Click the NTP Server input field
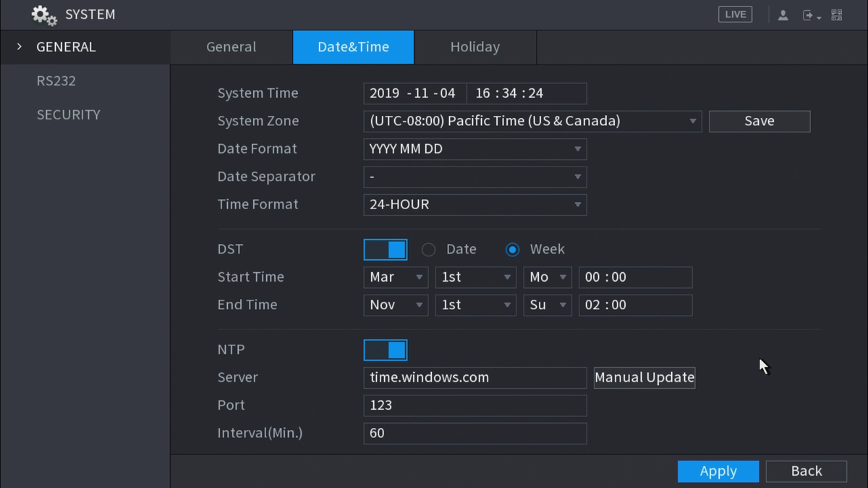 475,377
